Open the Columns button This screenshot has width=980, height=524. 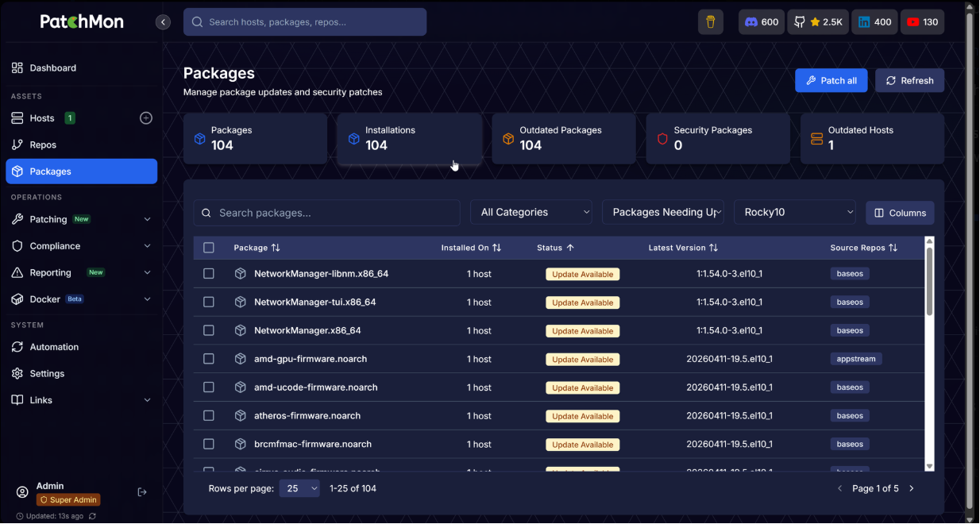900,213
